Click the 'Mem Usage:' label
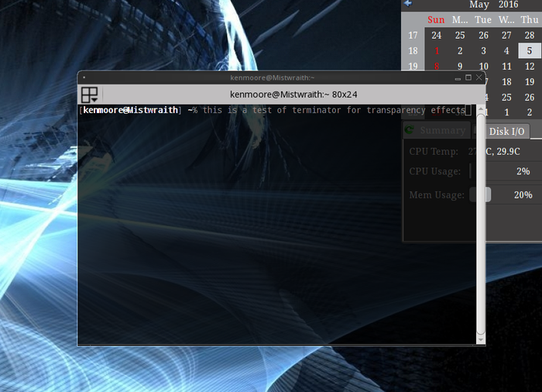 point(437,194)
